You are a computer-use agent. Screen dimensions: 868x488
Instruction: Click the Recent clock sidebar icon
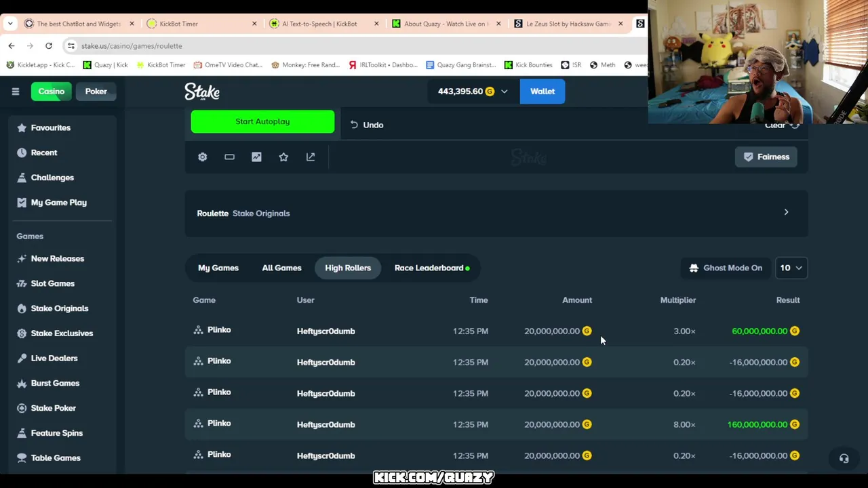tap(22, 152)
